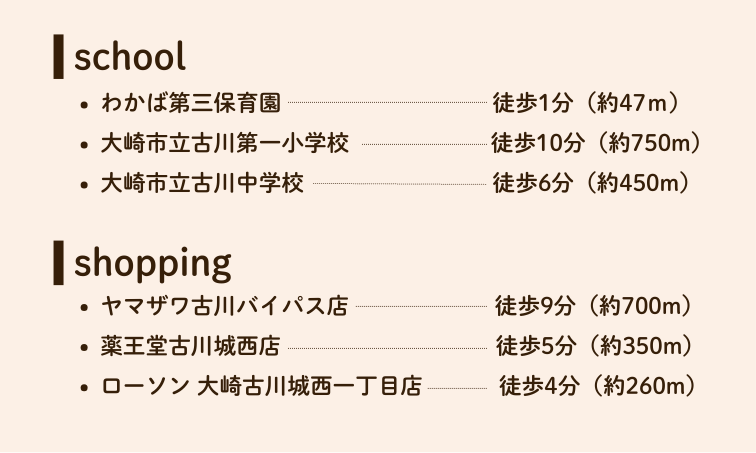Click the 徒歩9分（約700m）distance text
This screenshot has width=756, height=453.
click(x=594, y=306)
